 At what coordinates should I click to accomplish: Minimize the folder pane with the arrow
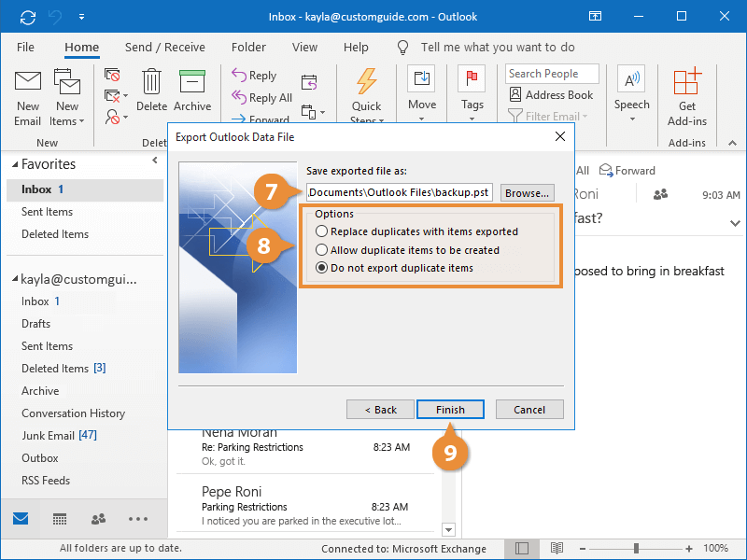coord(155,161)
